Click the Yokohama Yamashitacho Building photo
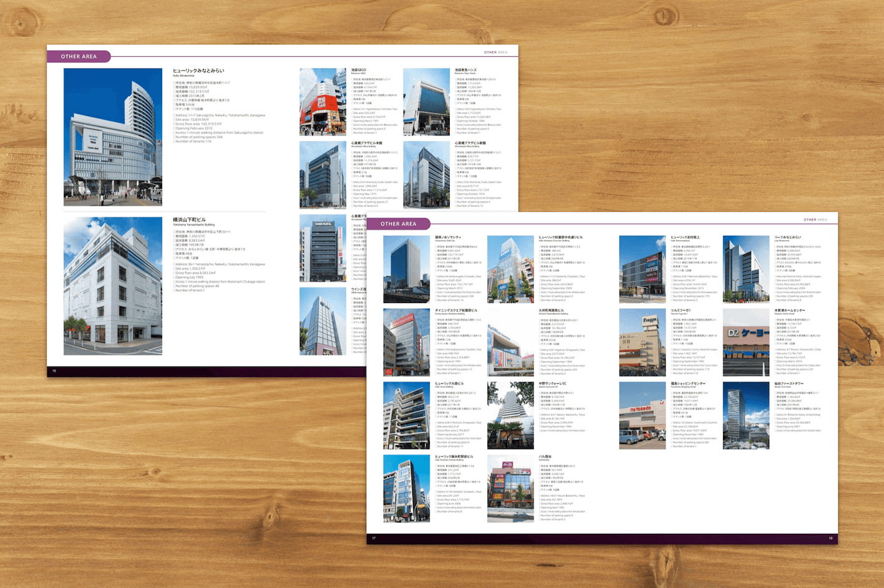The image size is (884, 588). 113,286
